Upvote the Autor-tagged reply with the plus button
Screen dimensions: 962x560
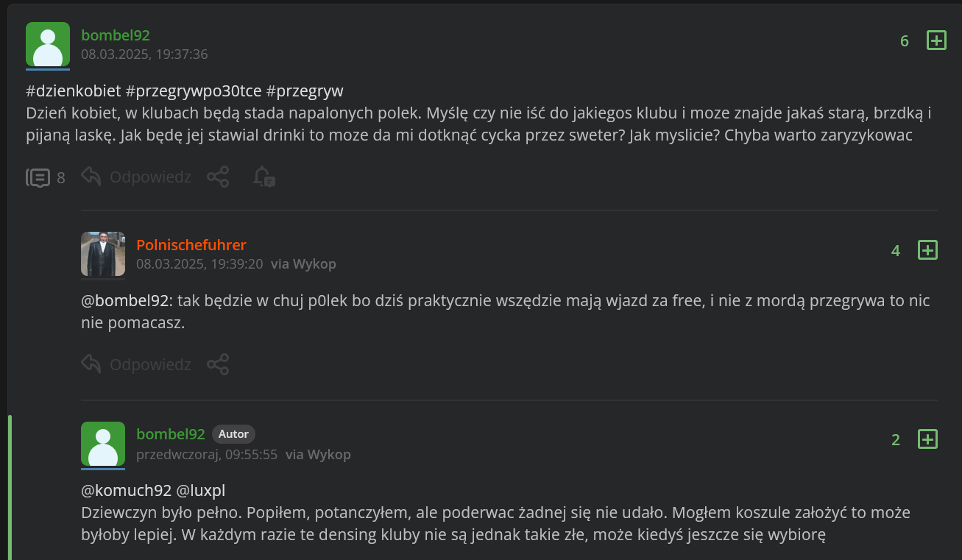pos(927,439)
